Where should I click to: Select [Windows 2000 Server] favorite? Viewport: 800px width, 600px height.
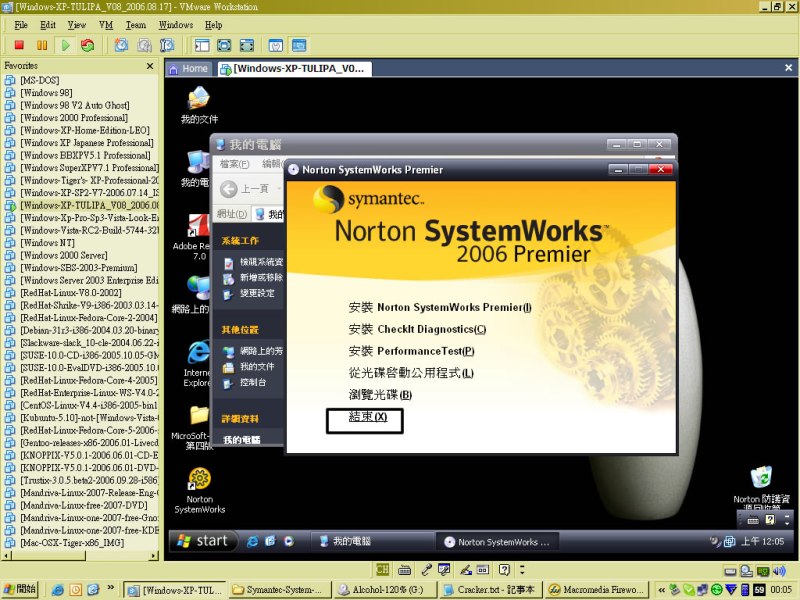[x=64, y=255]
